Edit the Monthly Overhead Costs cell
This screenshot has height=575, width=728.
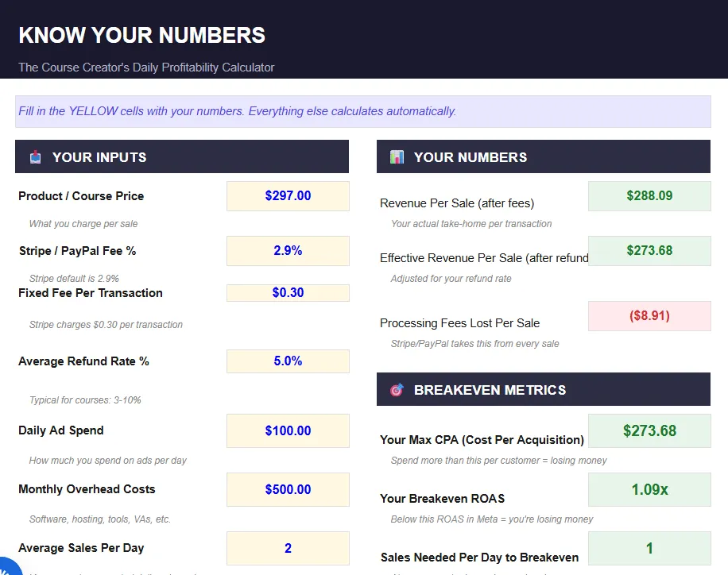pyautogui.click(x=288, y=490)
